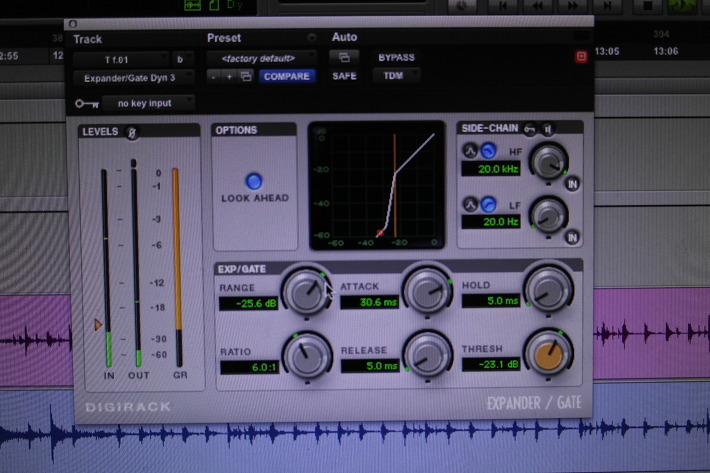Click the orange Thresh knob
Image resolution: width=710 pixels, height=473 pixels.
549,353
